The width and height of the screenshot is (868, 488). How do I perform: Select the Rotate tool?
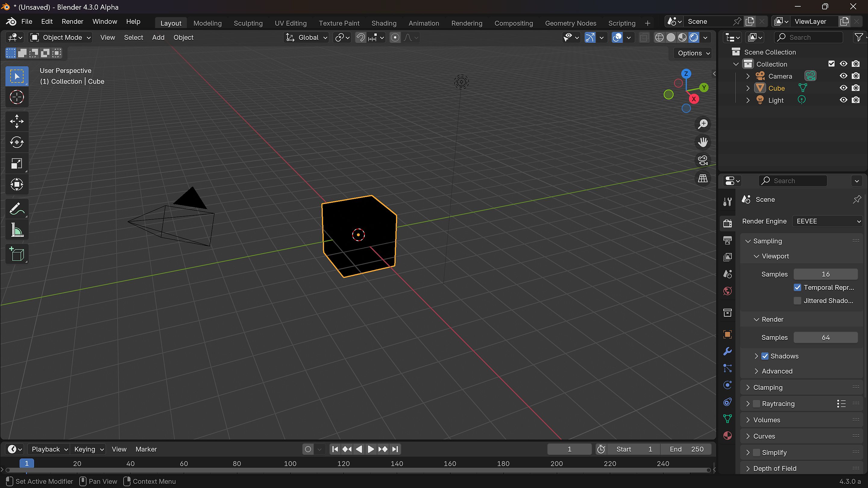point(17,142)
